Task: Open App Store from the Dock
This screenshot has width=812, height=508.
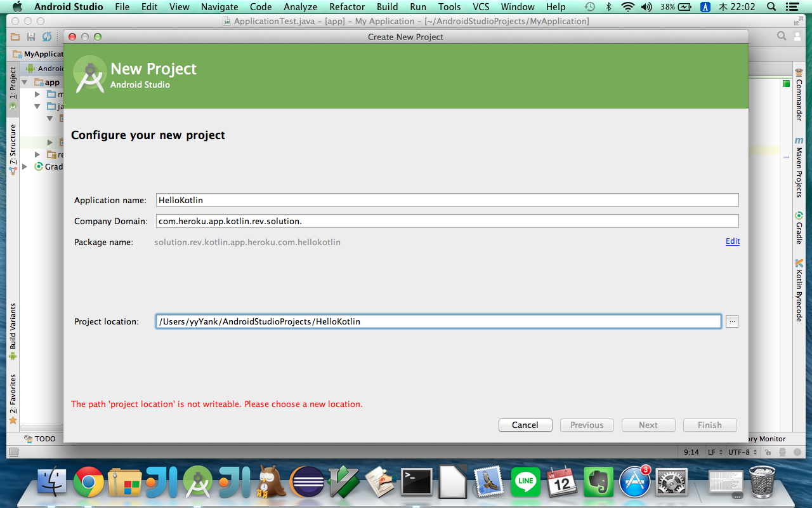Action: coord(634,483)
